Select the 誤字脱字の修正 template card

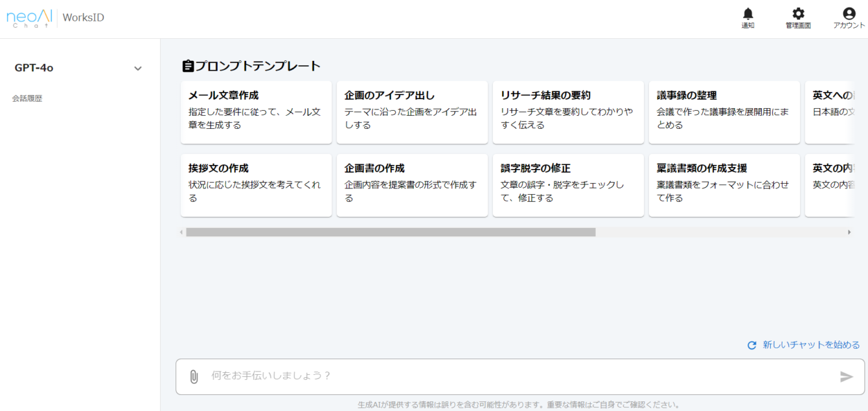coord(568,186)
